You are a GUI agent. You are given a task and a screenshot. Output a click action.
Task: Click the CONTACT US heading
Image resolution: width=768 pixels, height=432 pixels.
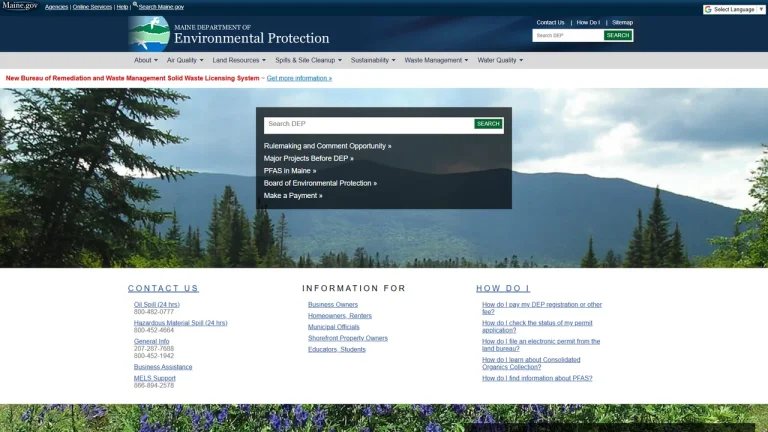pyautogui.click(x=163, y=288)
